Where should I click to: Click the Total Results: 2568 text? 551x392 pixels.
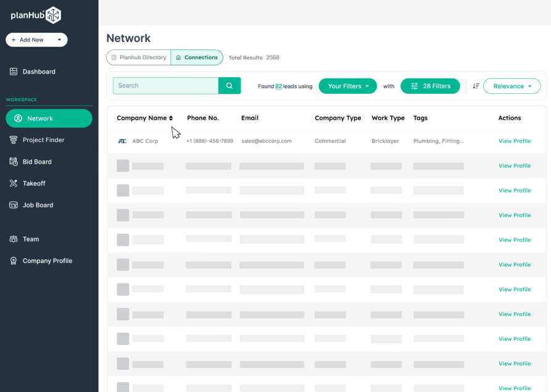pos(254,57)
